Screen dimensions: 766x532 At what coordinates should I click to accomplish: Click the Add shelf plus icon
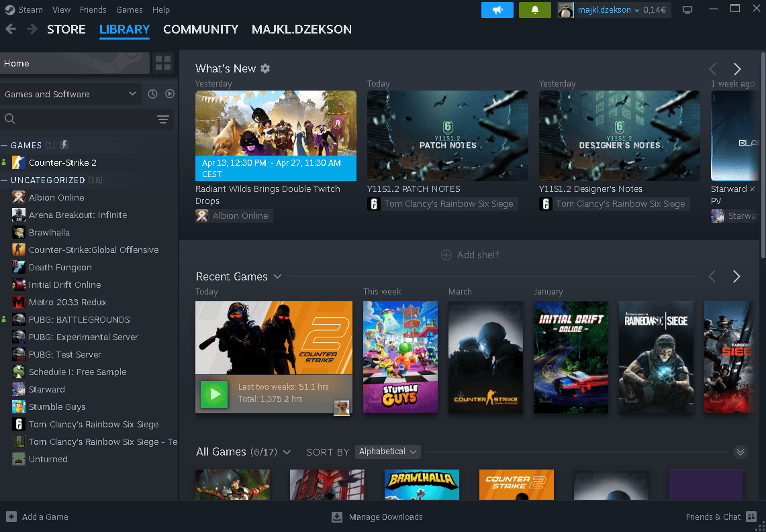(x=446, y=255)
